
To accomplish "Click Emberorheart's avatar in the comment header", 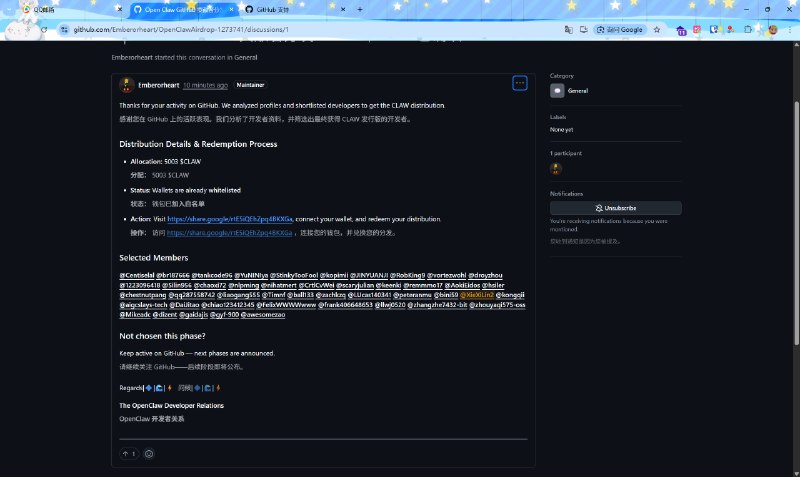I will [127, 85].
